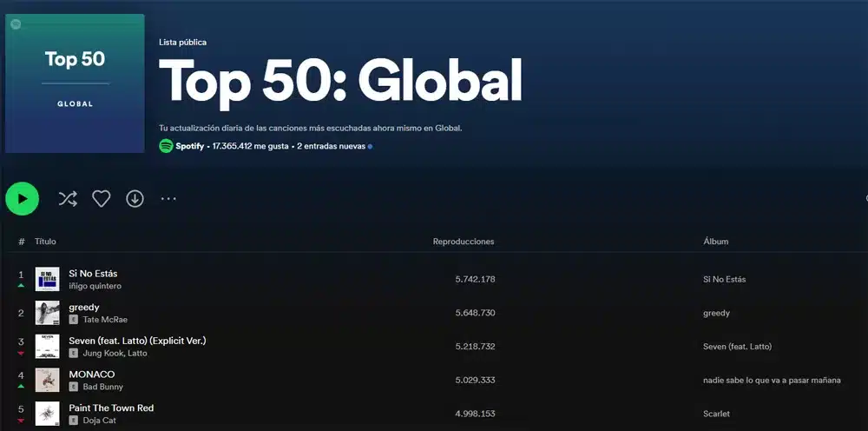
Task: Select the song title MONACO
Action: (x=92, y=374)
